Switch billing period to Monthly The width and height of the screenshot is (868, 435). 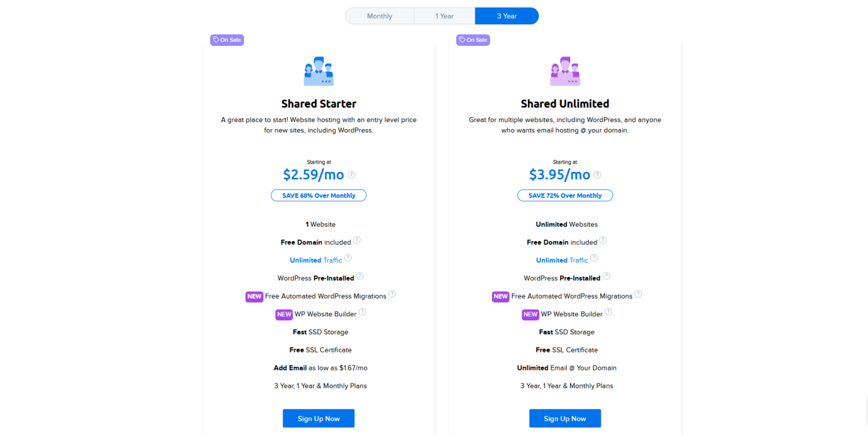[x=379, y=16]
